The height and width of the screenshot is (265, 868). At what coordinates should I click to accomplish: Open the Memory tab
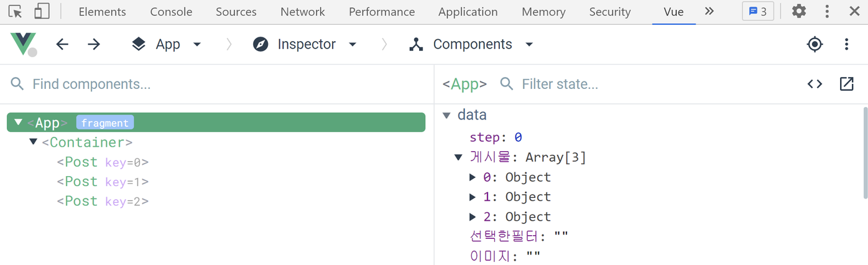click(543, 12)
